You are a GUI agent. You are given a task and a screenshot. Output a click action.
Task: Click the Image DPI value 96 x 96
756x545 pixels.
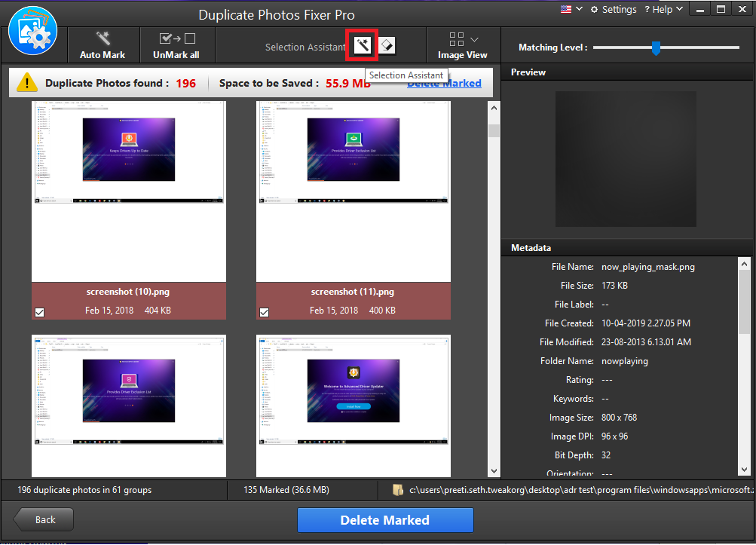point(615,436)
